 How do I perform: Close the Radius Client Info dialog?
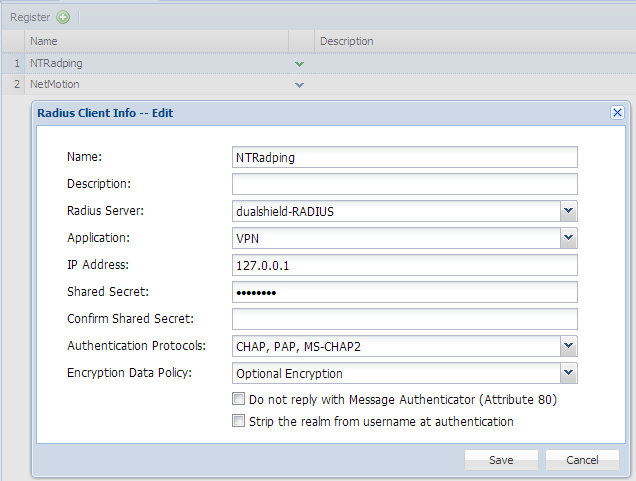tap(617, 113)
